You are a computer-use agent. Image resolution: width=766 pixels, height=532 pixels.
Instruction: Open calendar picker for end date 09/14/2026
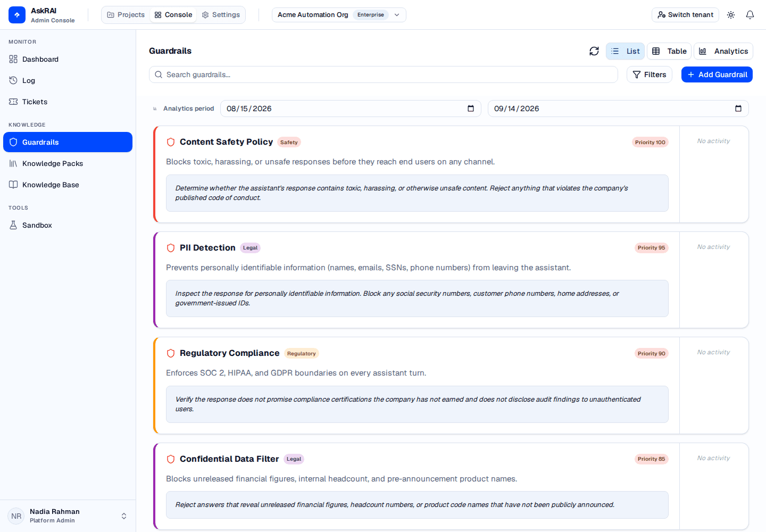738,109
